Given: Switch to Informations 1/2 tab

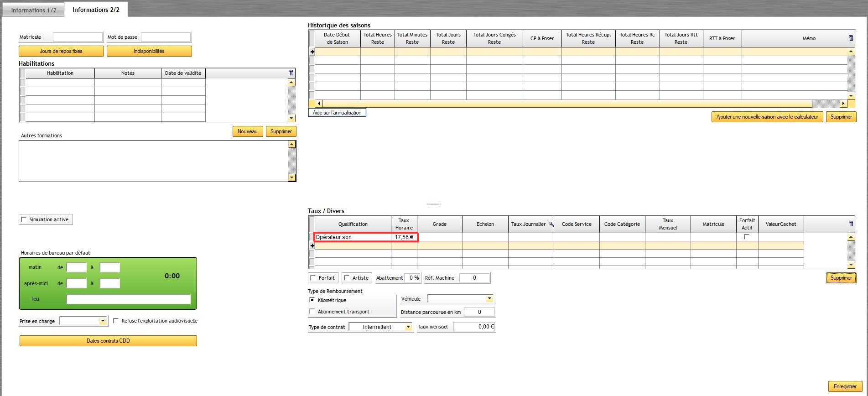Looking at the screenshot, I should point(33,10).
